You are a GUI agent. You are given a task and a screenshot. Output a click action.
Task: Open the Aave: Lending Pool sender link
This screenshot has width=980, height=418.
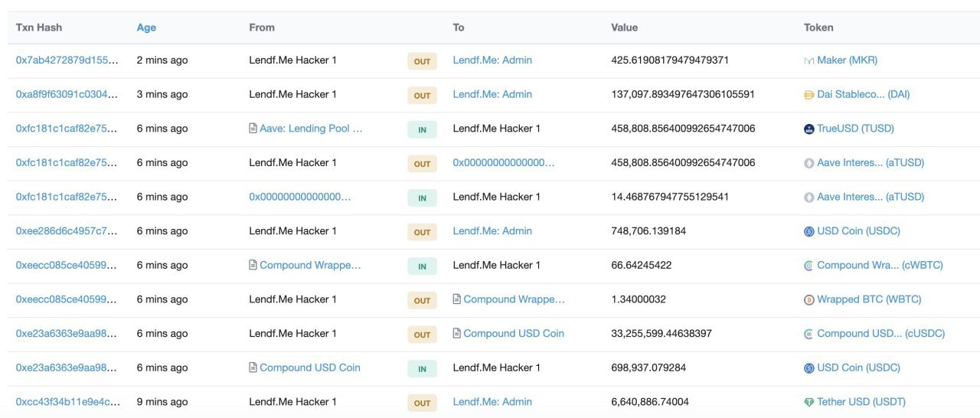[312, 129]
